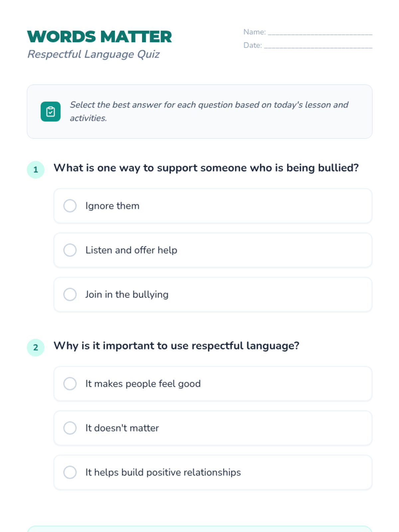Click the question about supporting bullied someone

click(x=206, y=168)
